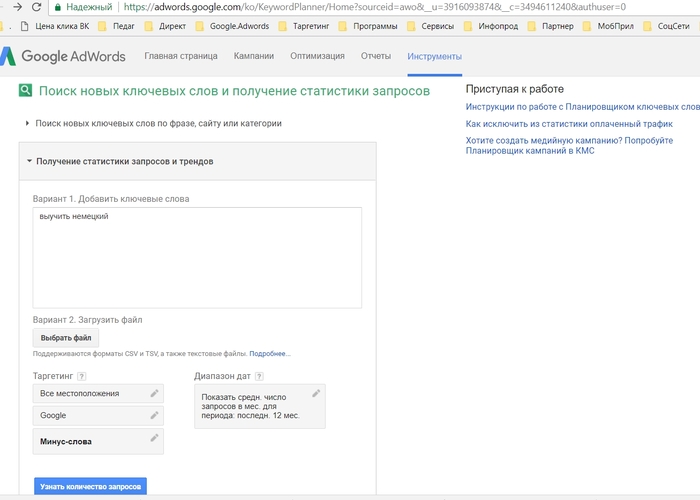
Task: Click the green magnifier search icon
Action: tap(25, 90)
